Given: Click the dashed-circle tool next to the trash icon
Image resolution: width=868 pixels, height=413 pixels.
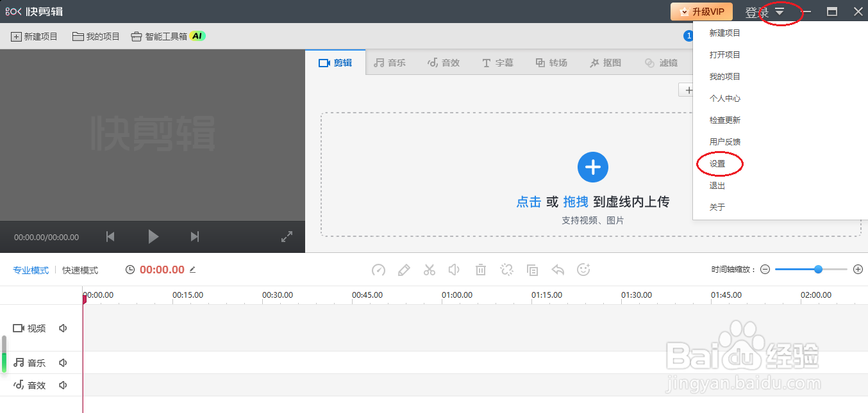Looking at the screenshot, I should coord(506,270).
